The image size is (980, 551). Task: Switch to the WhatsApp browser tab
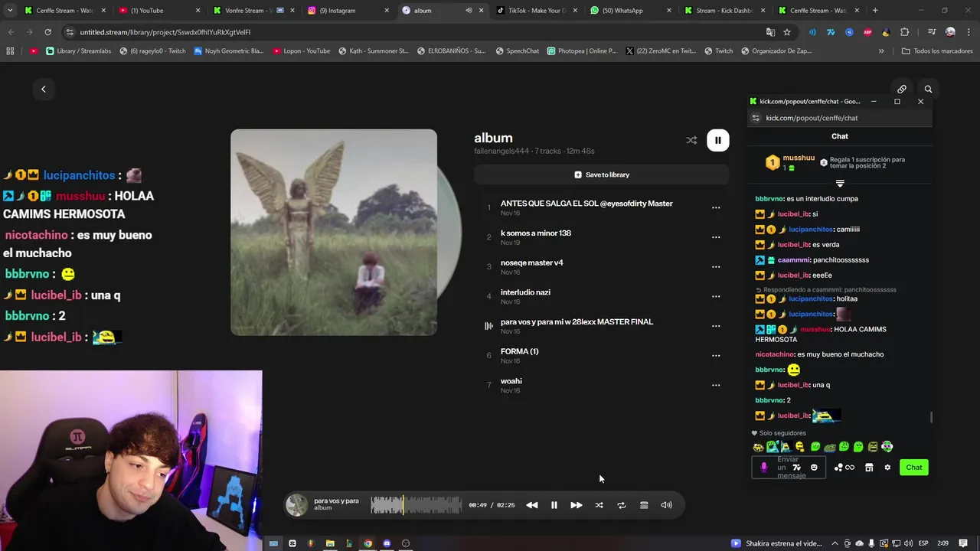click(x=632, y=11)
